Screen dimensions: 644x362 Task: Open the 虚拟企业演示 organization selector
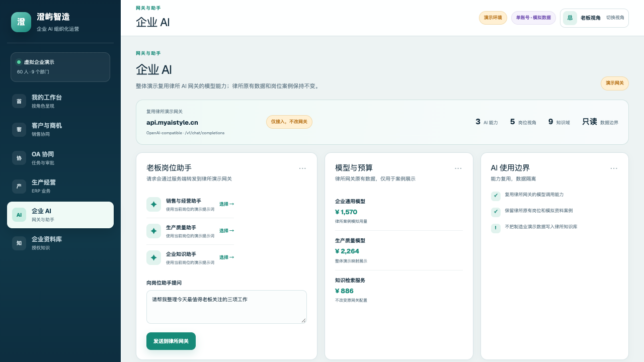pyautogui.click(x=60, y=67)
